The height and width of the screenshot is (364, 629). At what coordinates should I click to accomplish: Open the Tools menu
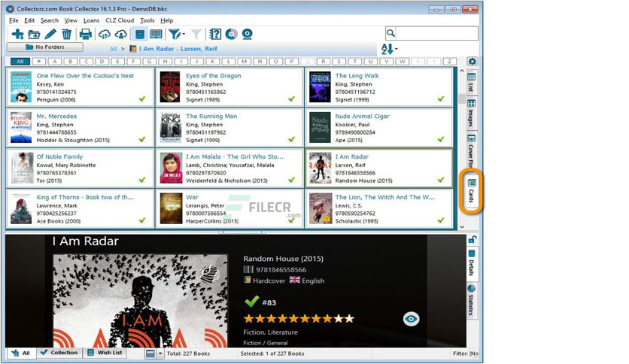coord(147,20)
